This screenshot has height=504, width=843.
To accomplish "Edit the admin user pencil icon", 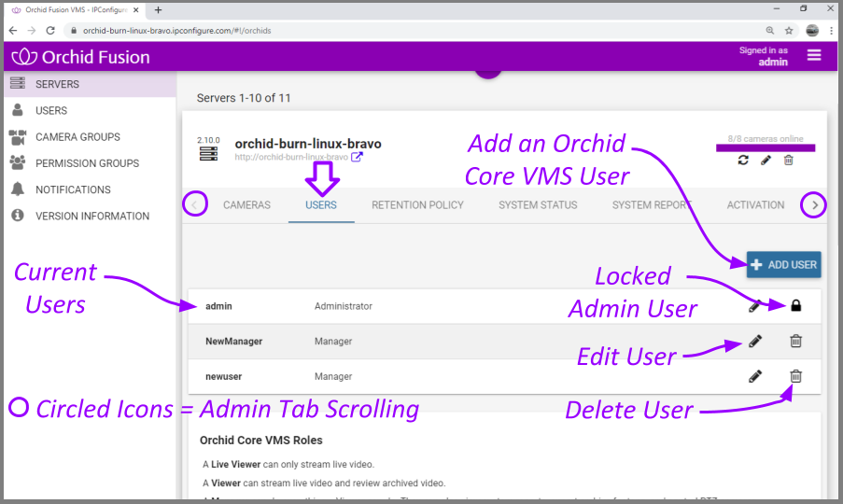I will [755, 306].
